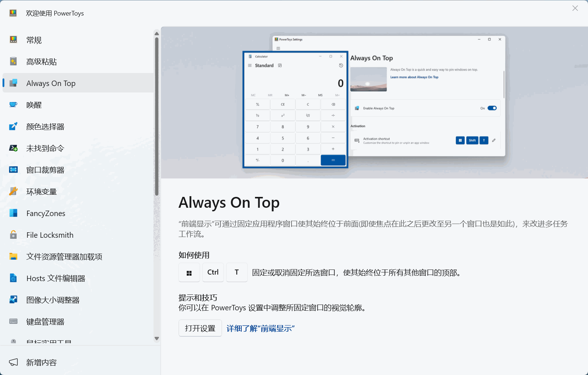Click the Always On Top preview image

click(x=375, y=103)
